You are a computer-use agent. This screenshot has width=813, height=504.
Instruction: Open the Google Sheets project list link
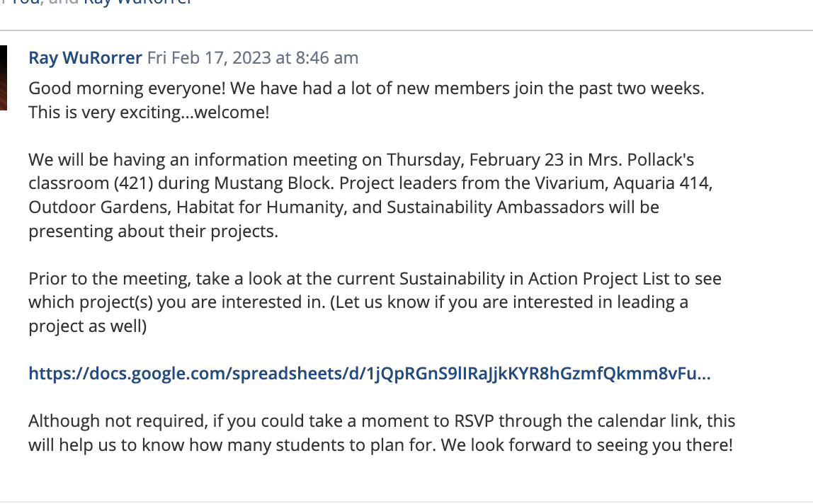coord(369,374)
